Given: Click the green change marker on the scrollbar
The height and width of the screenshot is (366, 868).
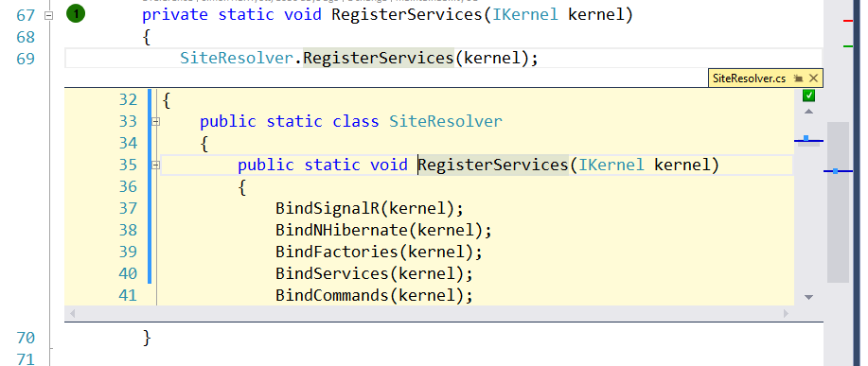Looking at the screenshot, I should pyautogui.click(x=848, y=46).
